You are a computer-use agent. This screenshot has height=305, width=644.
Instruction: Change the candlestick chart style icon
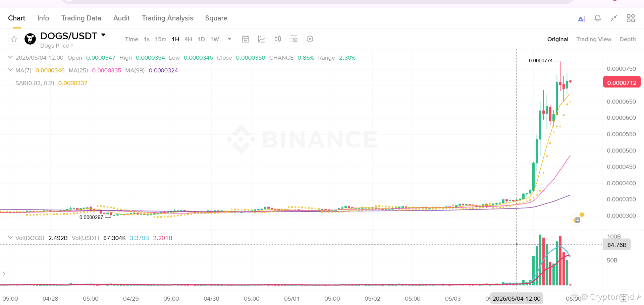coord(278,39)
